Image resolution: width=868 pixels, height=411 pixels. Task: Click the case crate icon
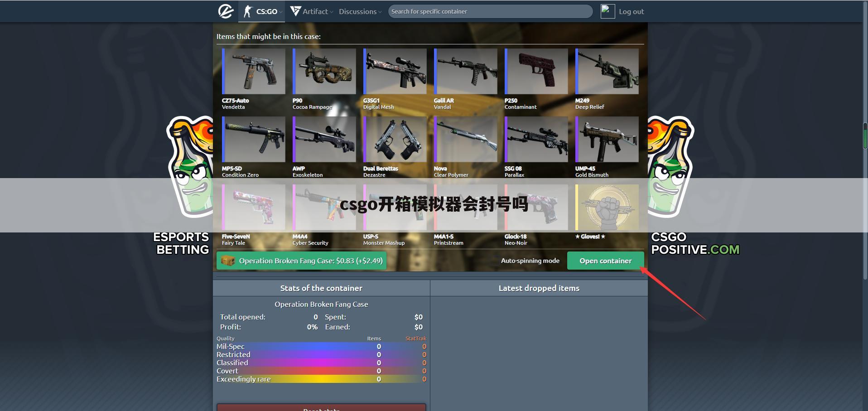pyautogui.click(x=228, y=261)
